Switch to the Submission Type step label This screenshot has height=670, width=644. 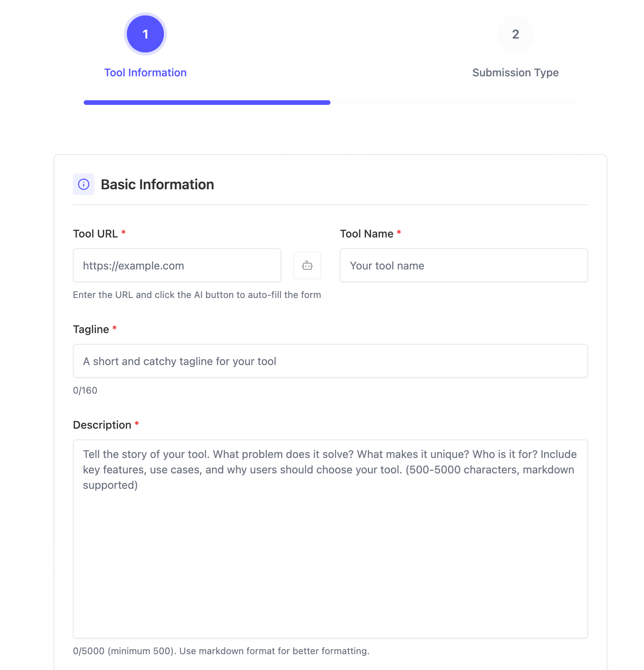coord(515,72)
